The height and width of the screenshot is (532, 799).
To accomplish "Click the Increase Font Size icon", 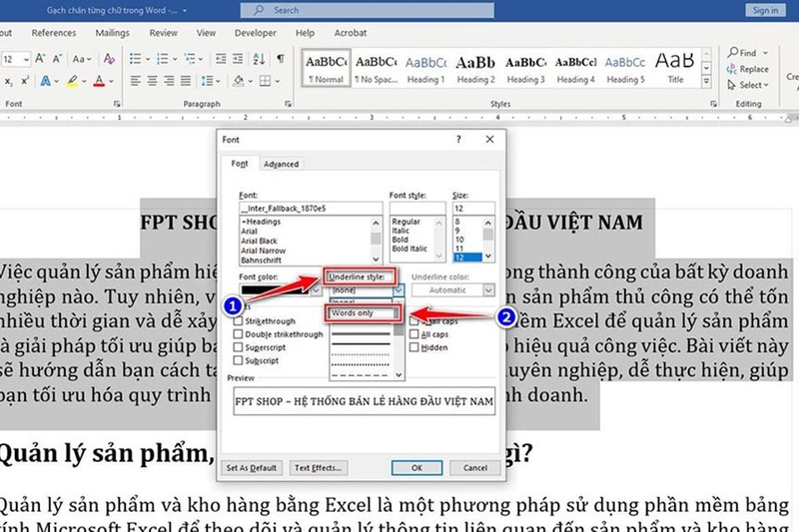I will pyautogui.click(x=40, y=59).
